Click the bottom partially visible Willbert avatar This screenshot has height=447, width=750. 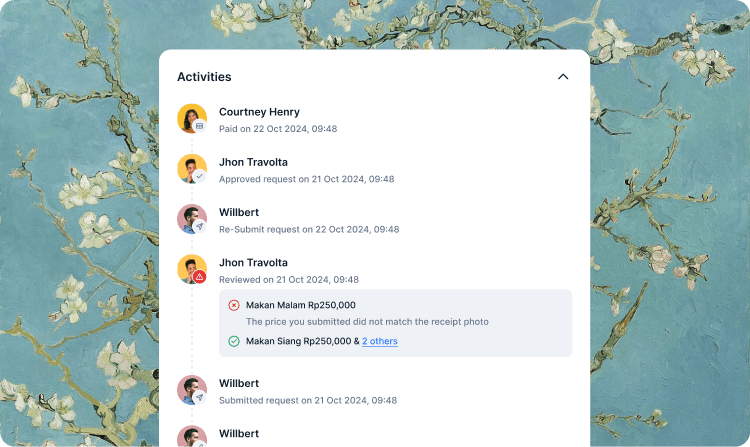point(192,436)
